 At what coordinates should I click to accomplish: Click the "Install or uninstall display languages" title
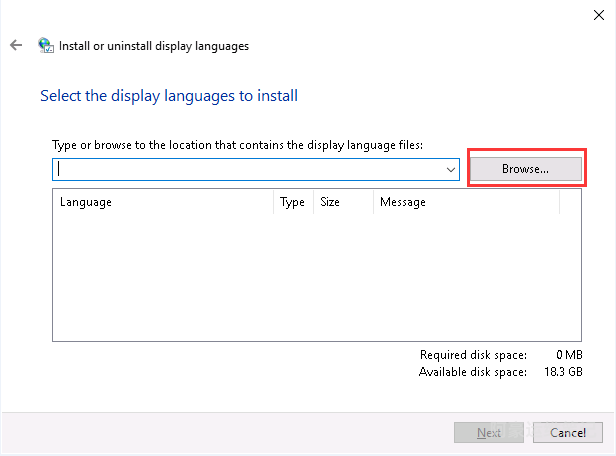155,46
